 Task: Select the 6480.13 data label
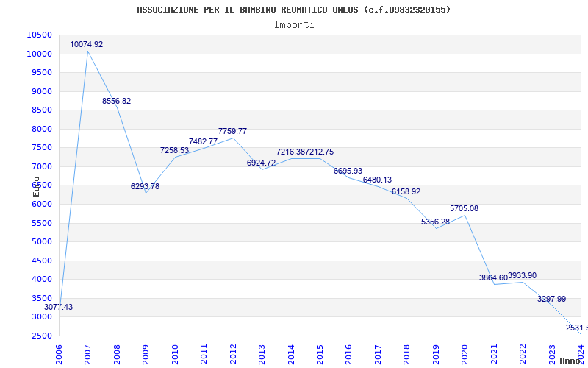(x=377, y=180)
